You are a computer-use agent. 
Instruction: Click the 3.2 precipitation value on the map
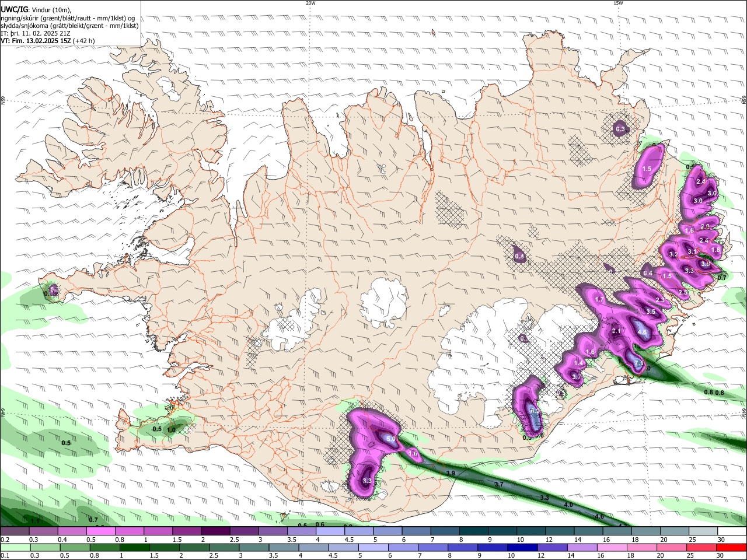(673, 254)
